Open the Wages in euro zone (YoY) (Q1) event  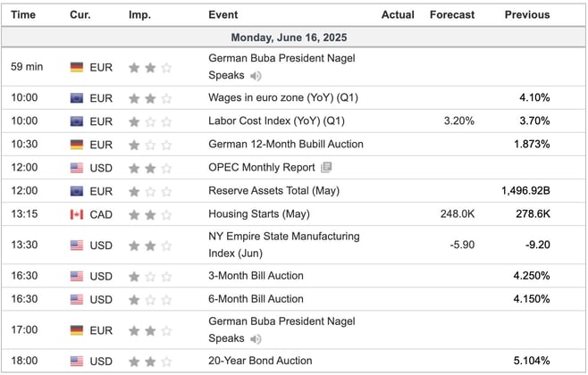283,98
